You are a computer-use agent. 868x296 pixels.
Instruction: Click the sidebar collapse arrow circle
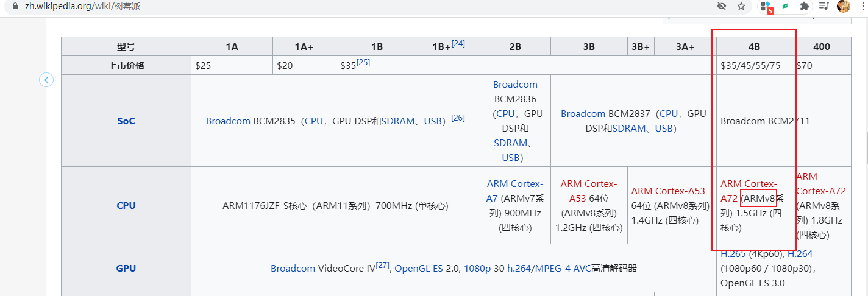point(46,80)
